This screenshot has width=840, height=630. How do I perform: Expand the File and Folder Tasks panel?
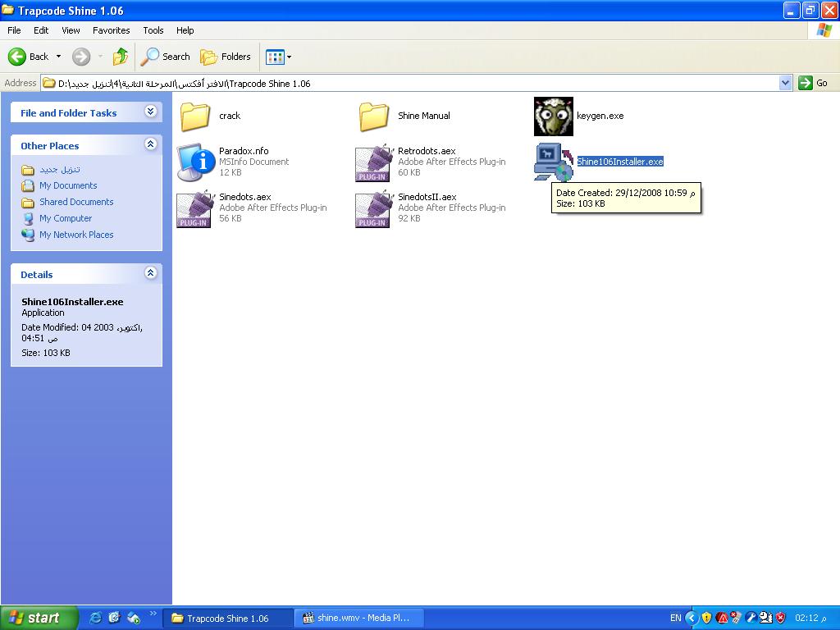(x=151, y=112)
